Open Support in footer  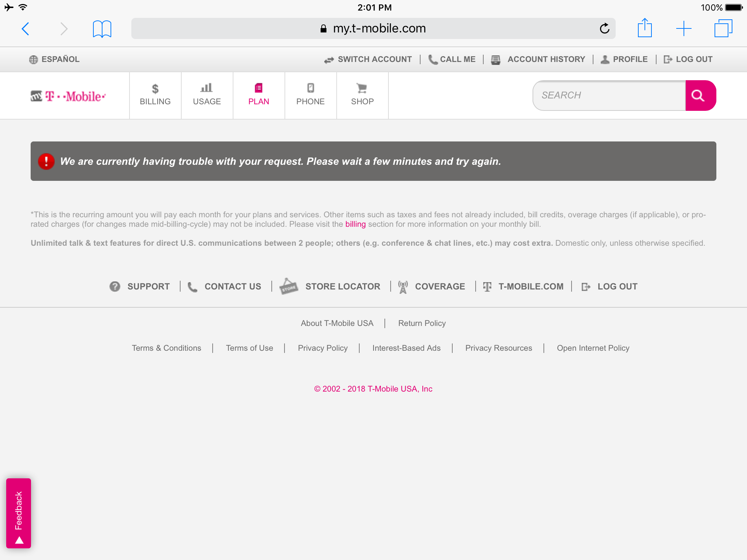(148, 287)
